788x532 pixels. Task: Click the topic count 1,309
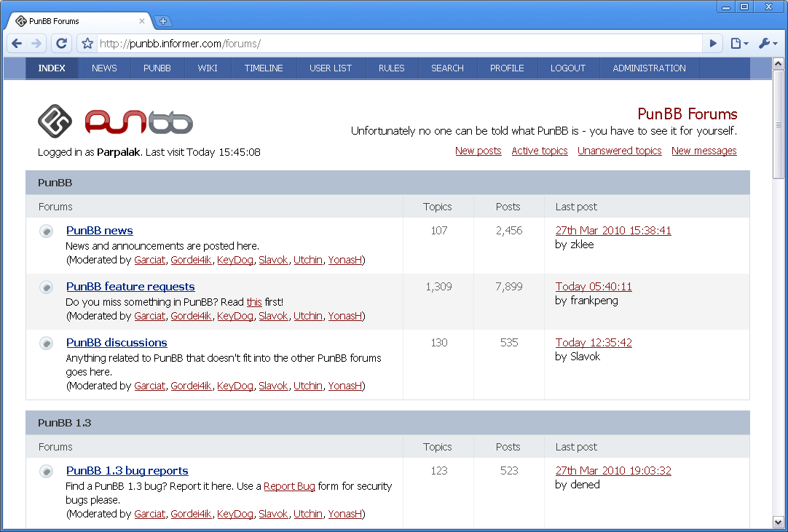438,287
